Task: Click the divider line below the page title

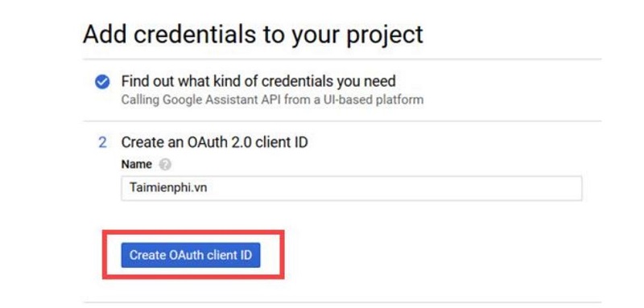Action: pyautogui.click(x=342, y=59)
